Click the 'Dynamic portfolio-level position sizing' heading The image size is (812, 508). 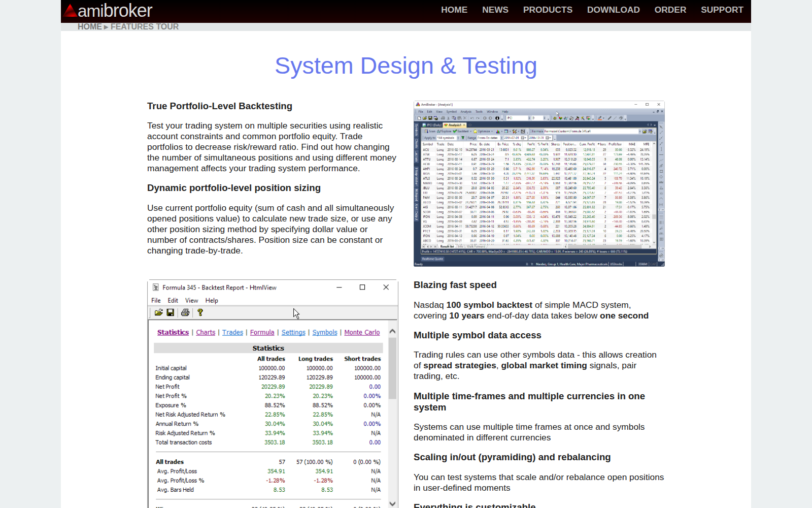(x=234, y=188)
